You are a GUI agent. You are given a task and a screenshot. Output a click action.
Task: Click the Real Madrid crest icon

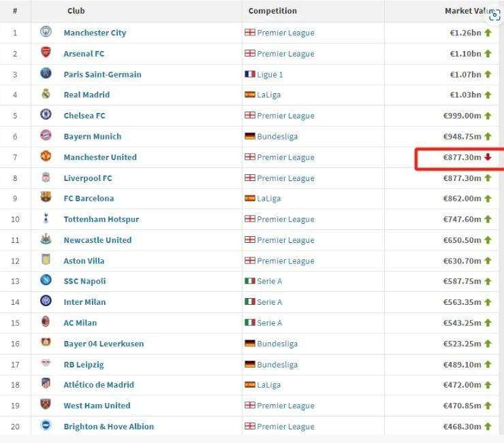pyautogui.click(x=46, y=95)
